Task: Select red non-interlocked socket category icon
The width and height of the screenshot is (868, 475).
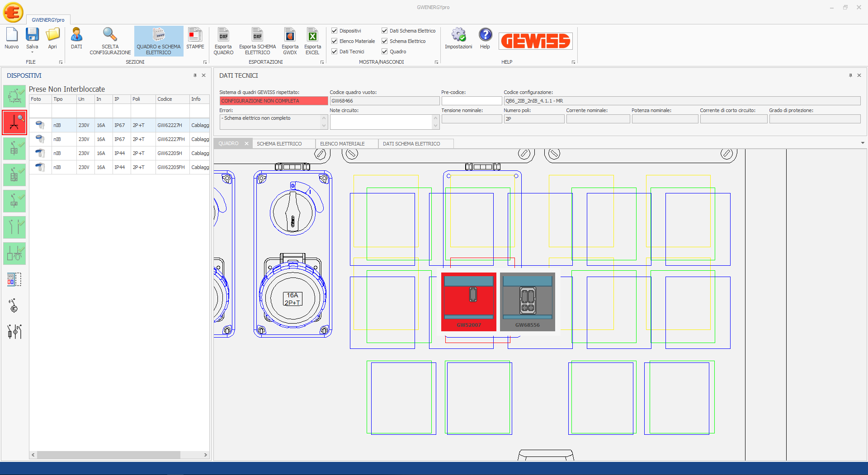Action: coord(14,122)
